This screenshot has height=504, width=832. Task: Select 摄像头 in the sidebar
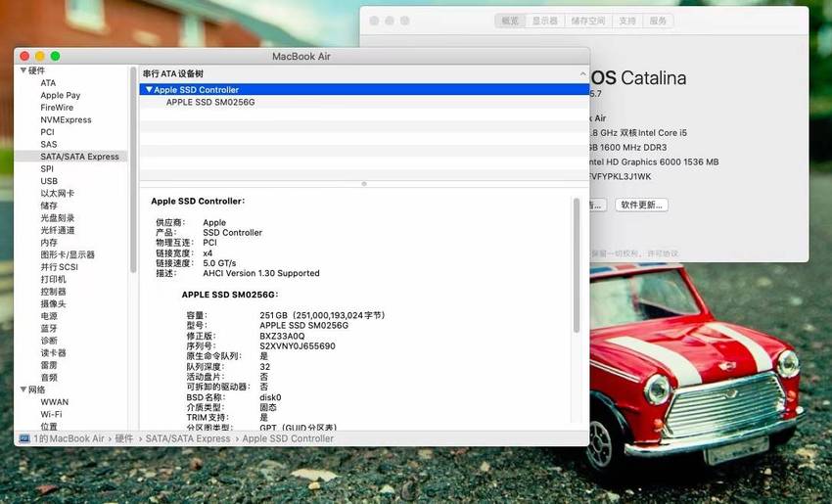pyautogui.click(x=53, y=303)
